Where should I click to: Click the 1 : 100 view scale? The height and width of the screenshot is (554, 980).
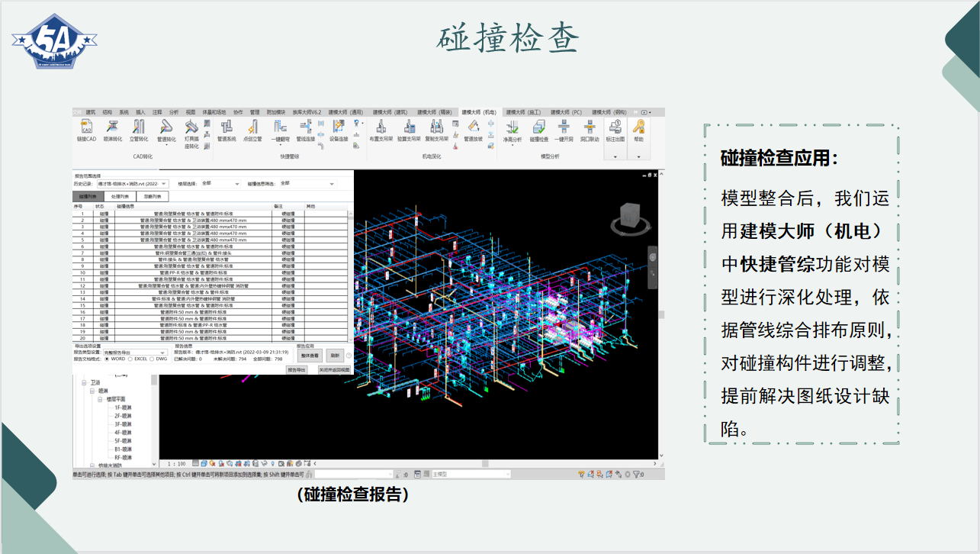(x=176, y=463)
